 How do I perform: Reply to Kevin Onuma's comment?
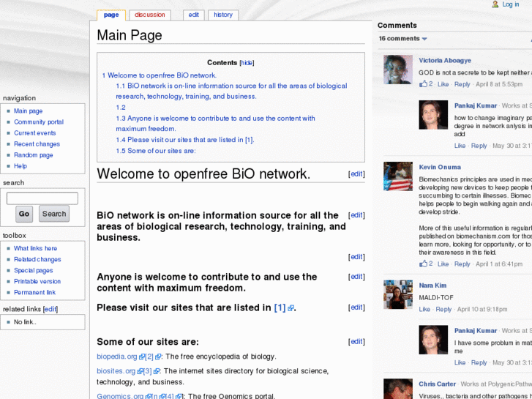pyautogui.click(x=462, y=264)
